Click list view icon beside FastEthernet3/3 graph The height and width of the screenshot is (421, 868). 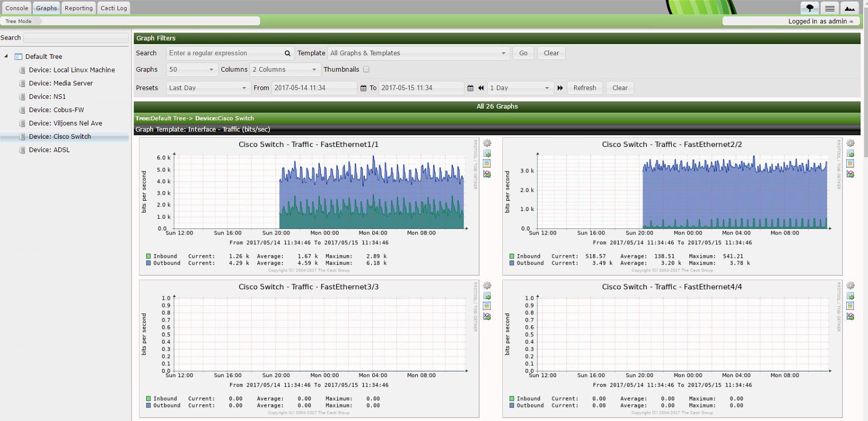click(487, 306)
